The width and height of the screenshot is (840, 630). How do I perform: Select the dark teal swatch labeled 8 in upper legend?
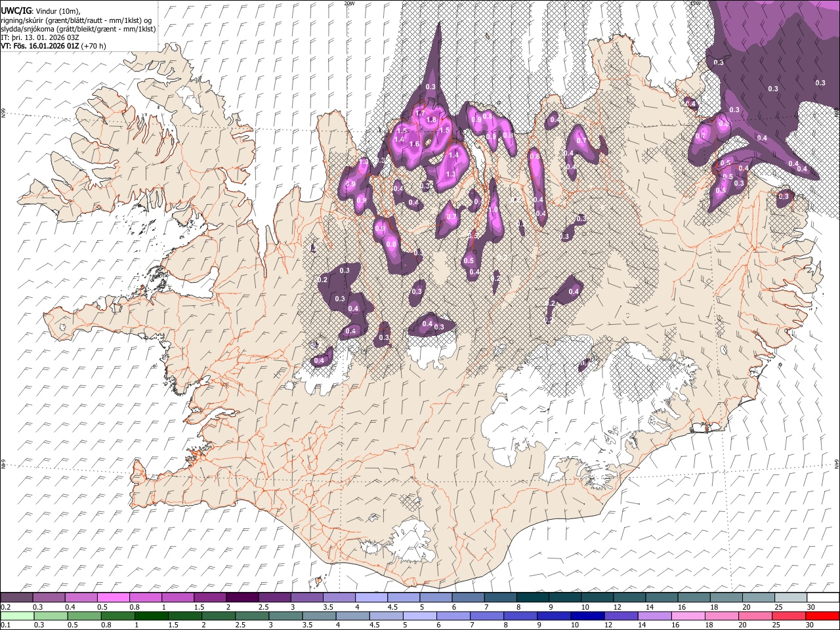(532, 597)
